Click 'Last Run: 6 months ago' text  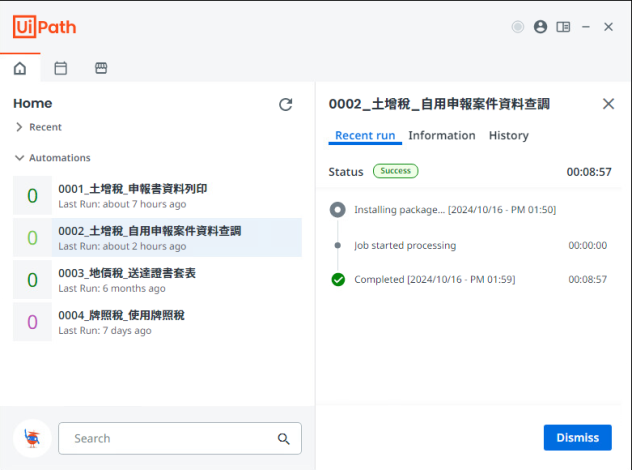(x=112, y=289)
